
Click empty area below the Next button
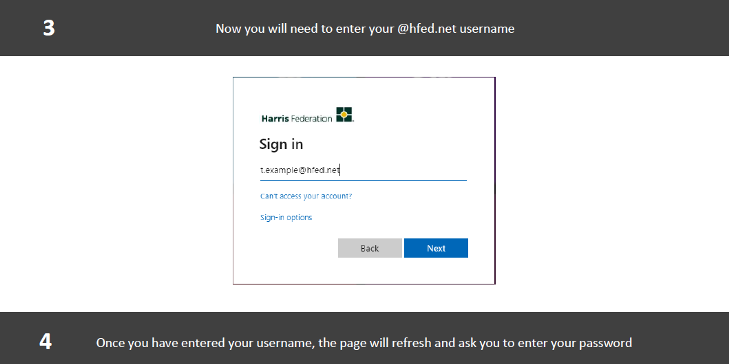(x=436, y=271)
